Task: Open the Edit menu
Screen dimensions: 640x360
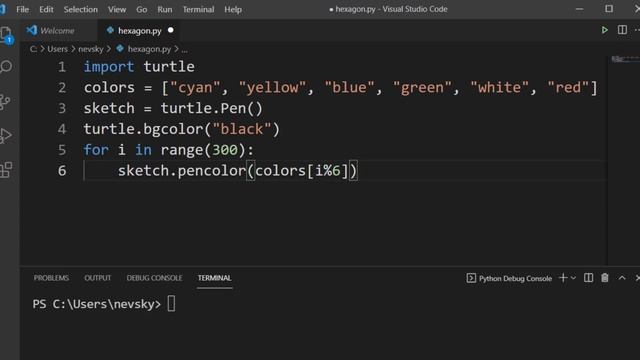Action: coord(46,9)
